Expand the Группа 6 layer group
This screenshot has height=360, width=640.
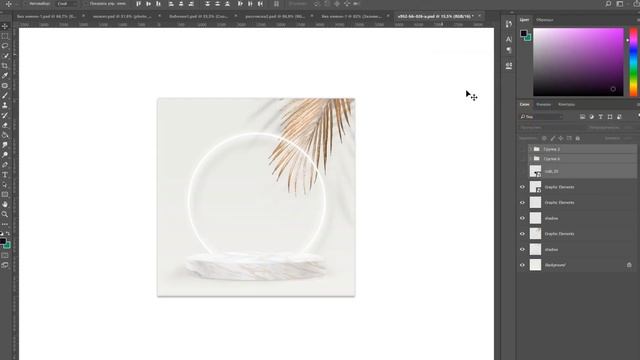point(530,158)
